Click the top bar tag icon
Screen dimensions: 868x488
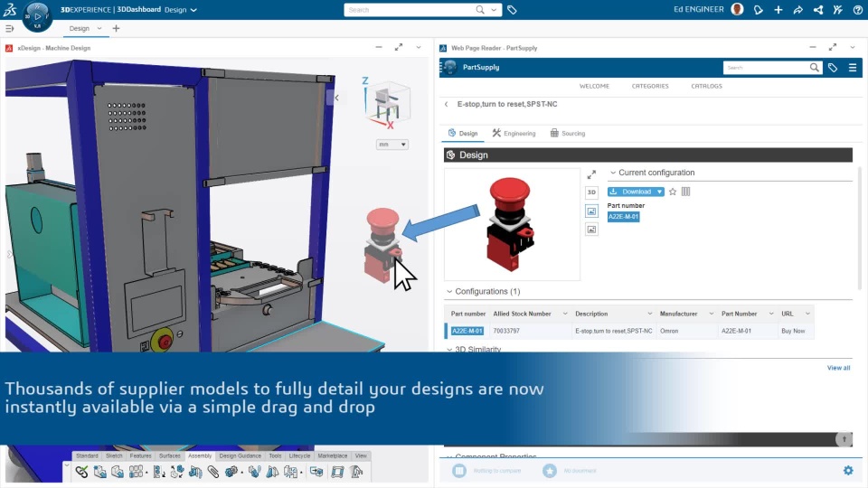coord(512,10)
